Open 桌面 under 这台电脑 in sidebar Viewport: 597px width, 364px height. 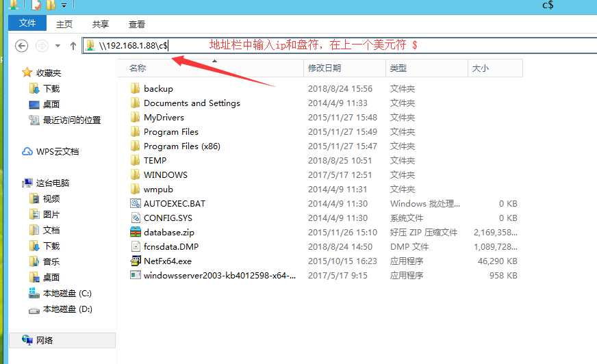pyautogui.click(x=51, y=277)
